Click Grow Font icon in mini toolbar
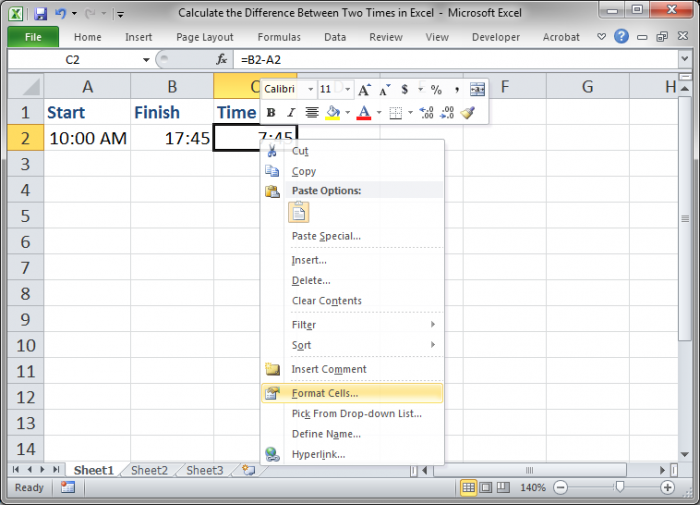Image resolution: width=700 pixels, height=505 pixels. [x=364, y=90]
